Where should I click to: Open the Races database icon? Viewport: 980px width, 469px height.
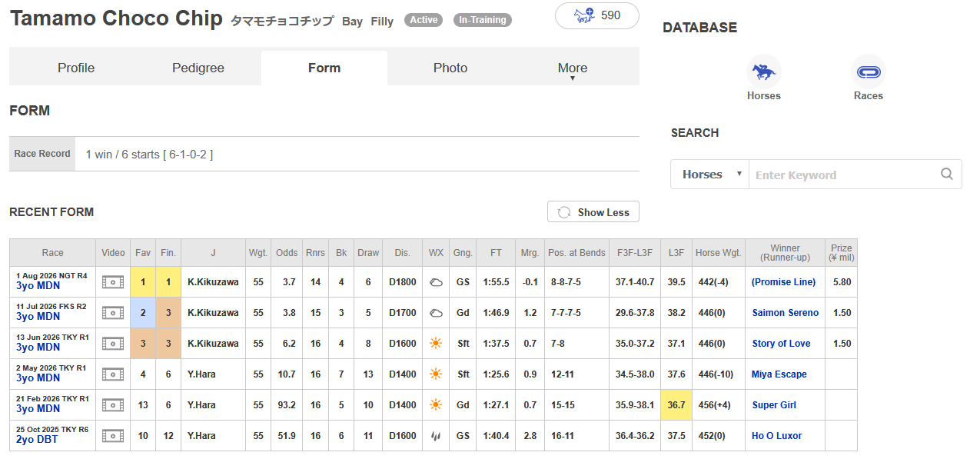pos(868,72)
